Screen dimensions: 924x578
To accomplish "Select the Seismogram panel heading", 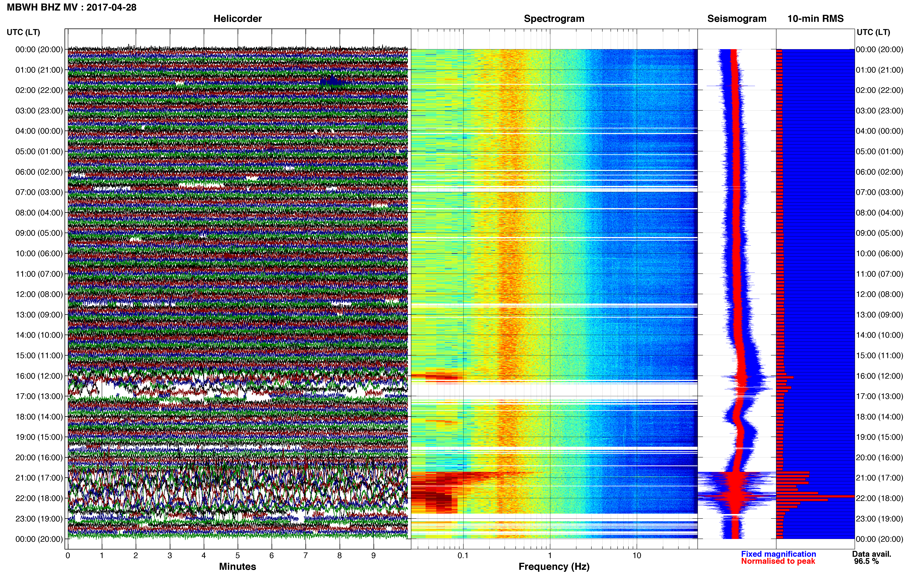I will [x=737, y=19].
